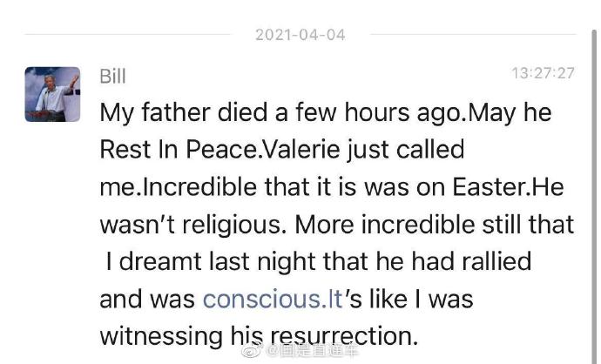Click the word Valerie in the message
601x364 pixels.
pos(301,150)
